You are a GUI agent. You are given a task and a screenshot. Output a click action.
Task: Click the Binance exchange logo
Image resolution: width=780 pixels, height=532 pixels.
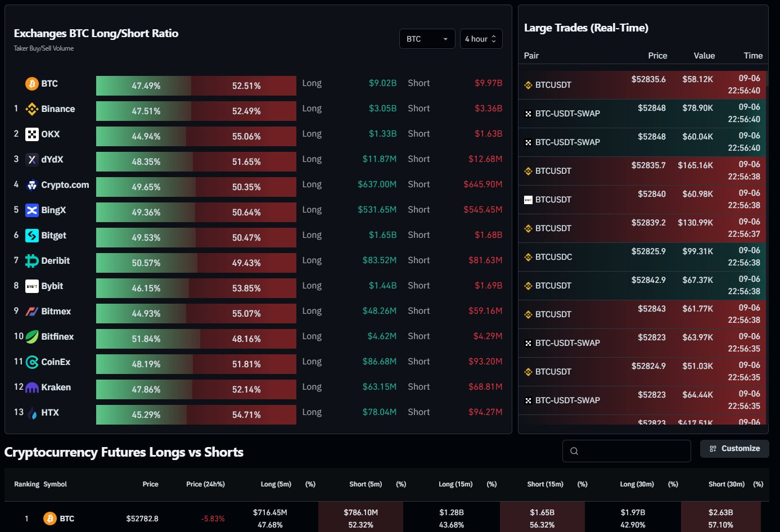click(32, 109)
